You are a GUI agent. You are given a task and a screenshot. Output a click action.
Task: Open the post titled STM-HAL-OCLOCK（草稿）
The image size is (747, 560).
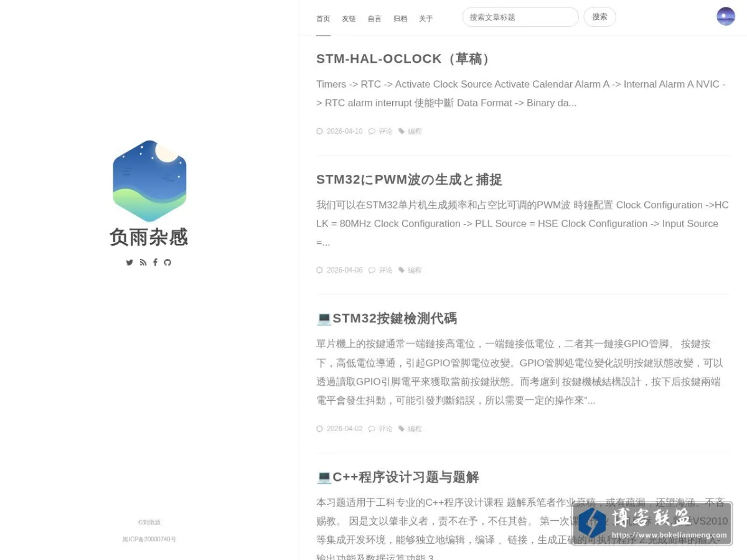coord(405,58)
